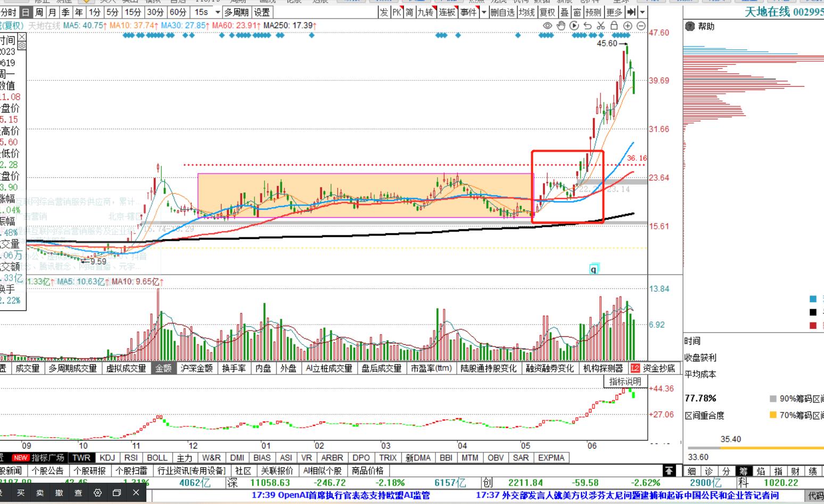Switch to 分时 intraday view
The image size is (824, 504).
[x=9, y=12]
